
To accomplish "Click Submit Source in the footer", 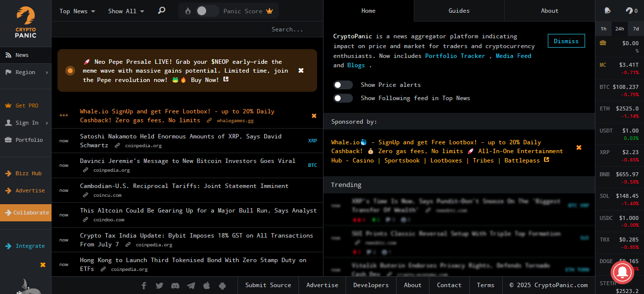I will 268,285.
